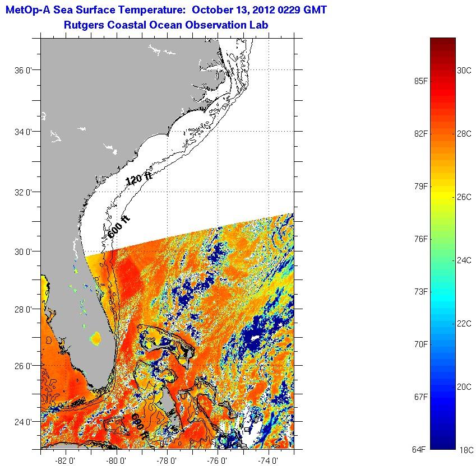Screen dimensions: 476x466
Task: Click the 600 ft contour label near Bahamas
Action: [140, 426]
